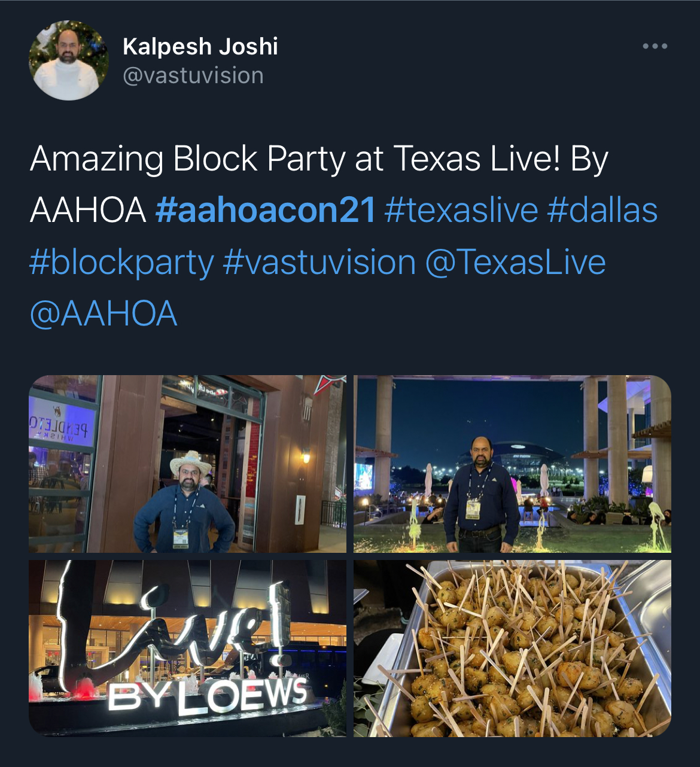
Task: Visit the @AAHOA profile mention
Action: click(x=104, y=315)
